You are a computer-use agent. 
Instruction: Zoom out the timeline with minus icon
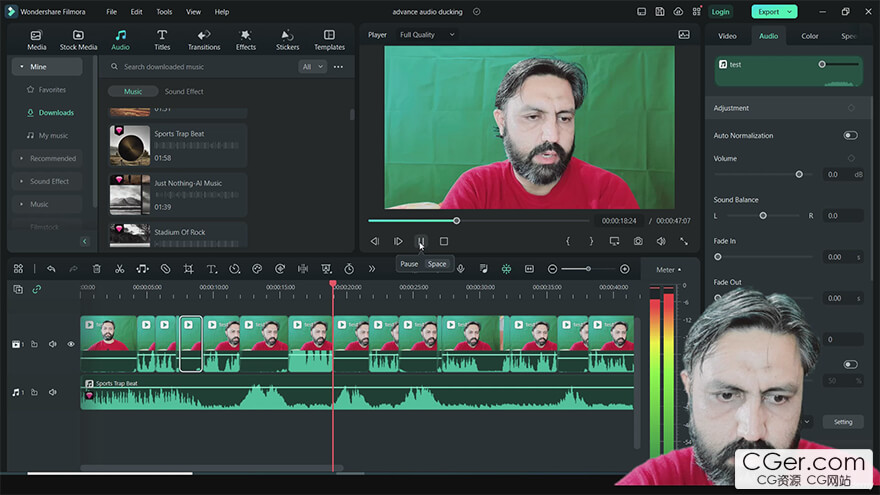pos(552,269)
